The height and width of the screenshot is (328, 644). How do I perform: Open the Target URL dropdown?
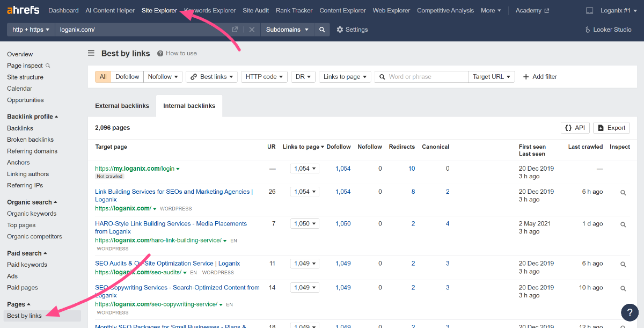pyautogui.click(x=491, y=77)
